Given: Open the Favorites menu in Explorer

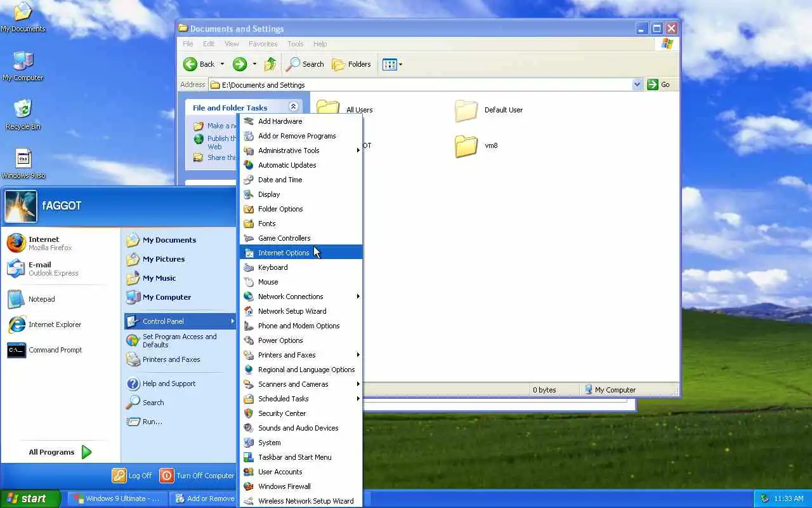Looking at the screenshot, I should tap(263, 44).
